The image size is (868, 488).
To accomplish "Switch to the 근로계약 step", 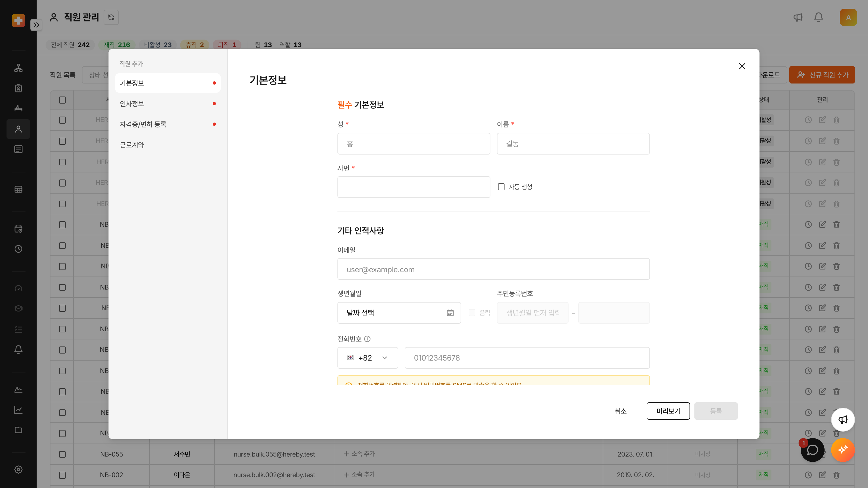I will coord(168,145).
